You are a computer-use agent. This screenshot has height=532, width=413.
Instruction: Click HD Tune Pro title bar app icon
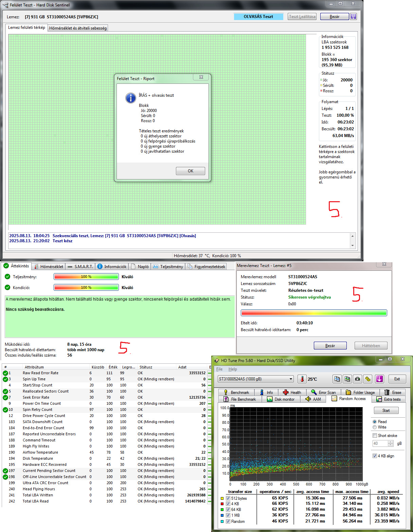click(x=217, y=360)
